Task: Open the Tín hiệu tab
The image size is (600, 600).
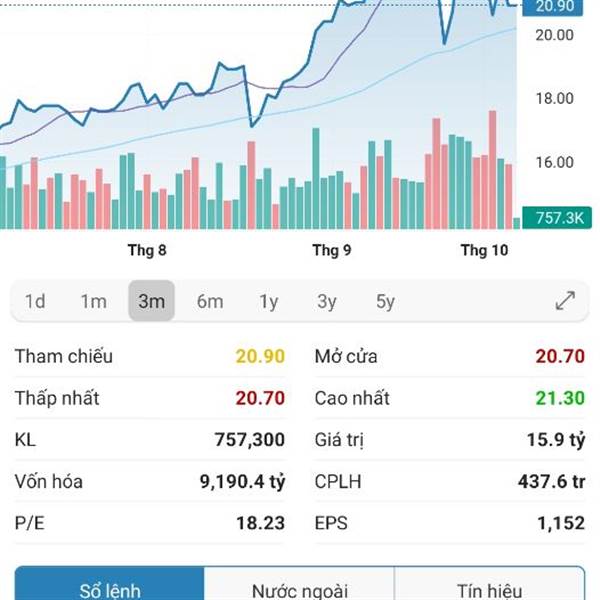Action: (x=489, y=590)
